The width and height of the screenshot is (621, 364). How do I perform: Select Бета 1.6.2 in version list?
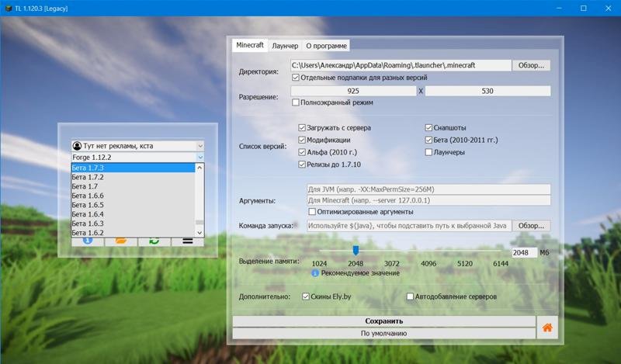(x=133, y=233)
